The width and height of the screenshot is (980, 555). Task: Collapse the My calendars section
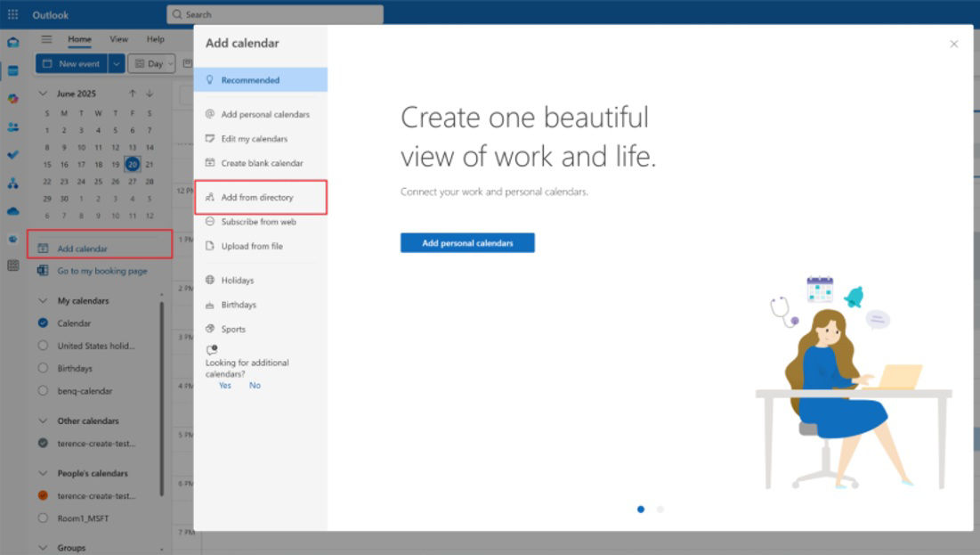click(43, 301)
